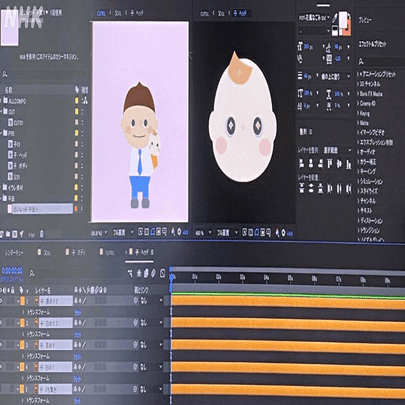
Task: Click the blue reset link for layer 1 transform
Action: pyautogui.click(x=77, y=312)
